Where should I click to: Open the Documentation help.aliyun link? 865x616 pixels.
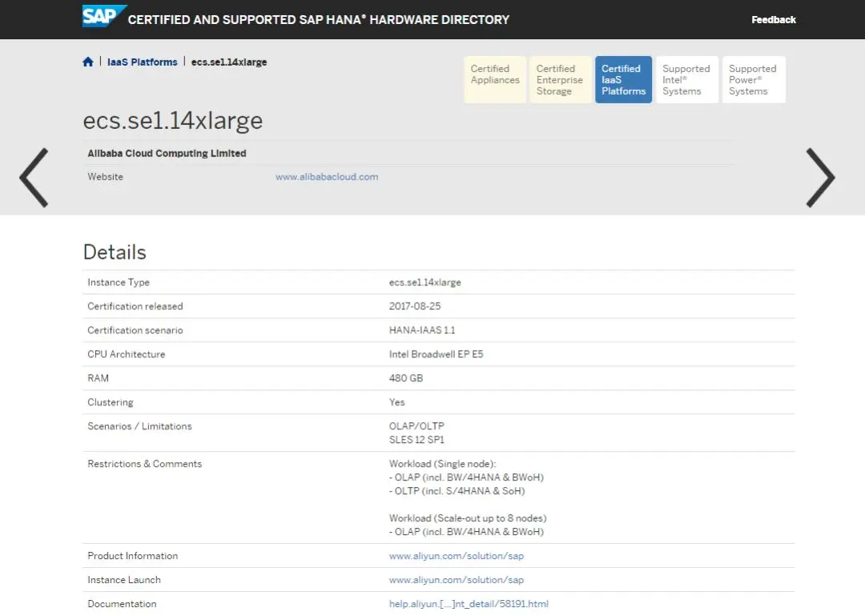[x=469, y=604]
